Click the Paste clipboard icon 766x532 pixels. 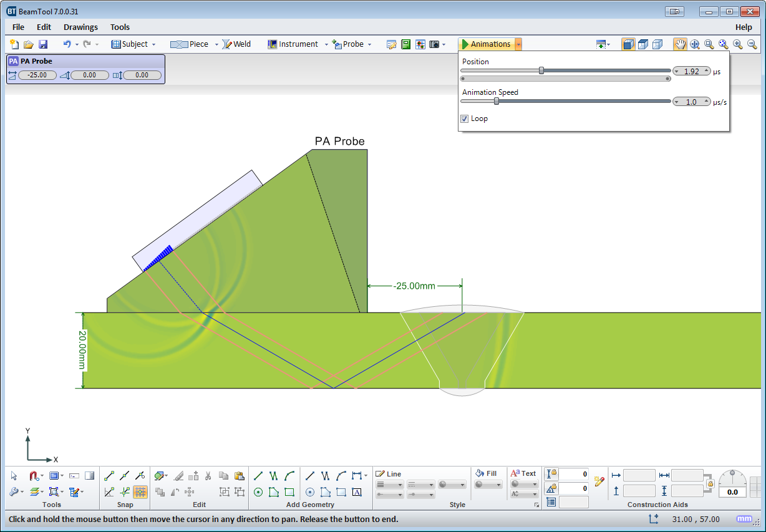pos(239,476)
